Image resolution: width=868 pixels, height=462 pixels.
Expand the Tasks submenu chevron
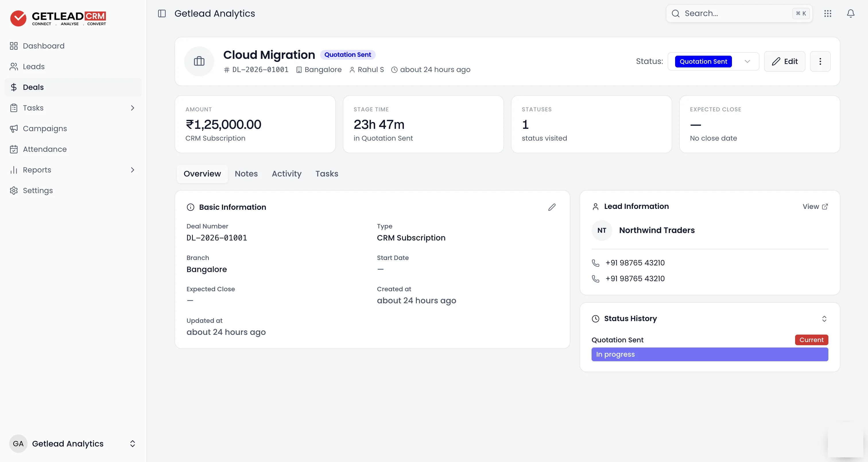point(132,108)
